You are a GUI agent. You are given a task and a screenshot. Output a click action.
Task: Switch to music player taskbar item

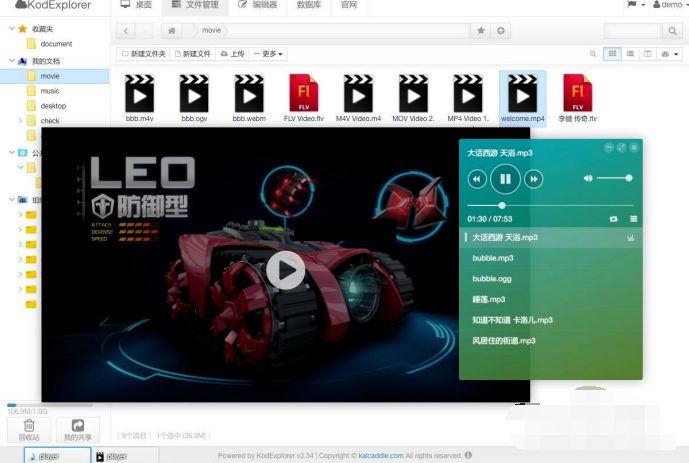click(57, 456)
